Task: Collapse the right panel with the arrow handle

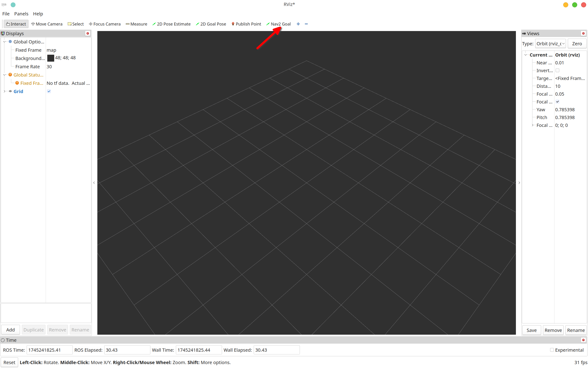Action: (519, 183)
